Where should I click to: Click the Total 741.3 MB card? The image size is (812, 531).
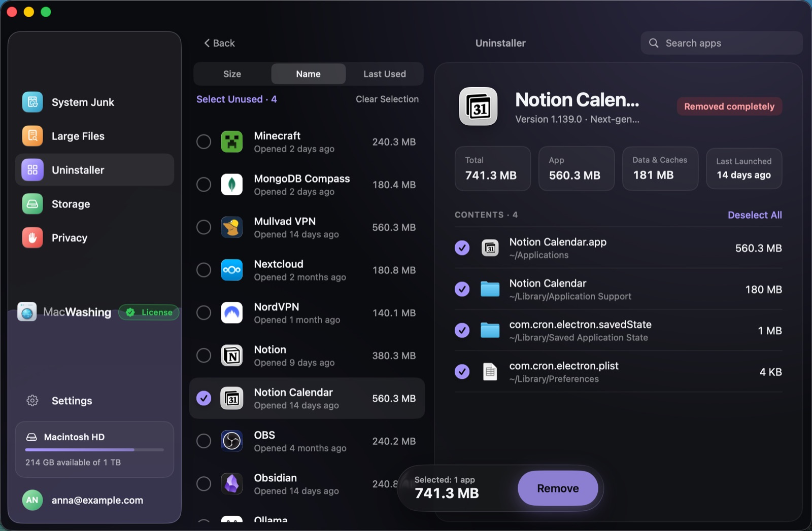click(493, 168)
